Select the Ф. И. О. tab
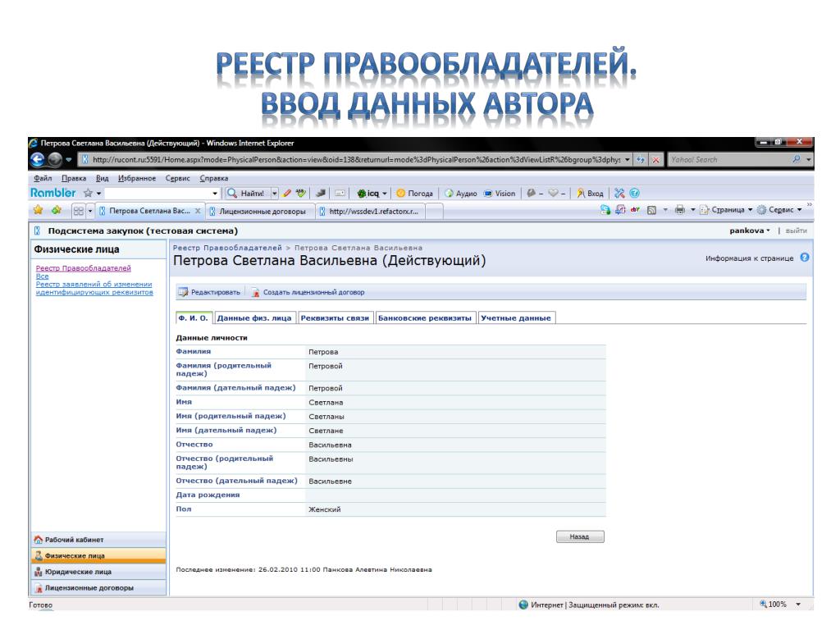The width and height of the screenshot is (840, 630). coord(194,317)
